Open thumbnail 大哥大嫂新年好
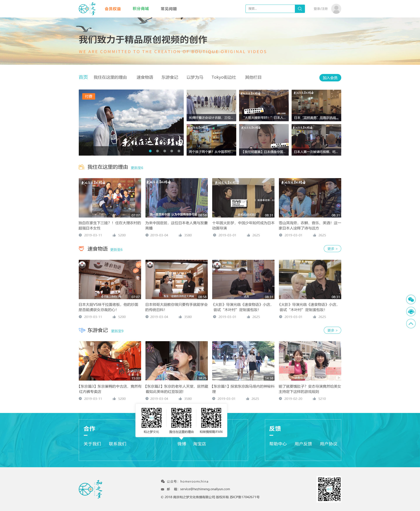This screenshot has width=420, height=511. [x=264, y=105]
